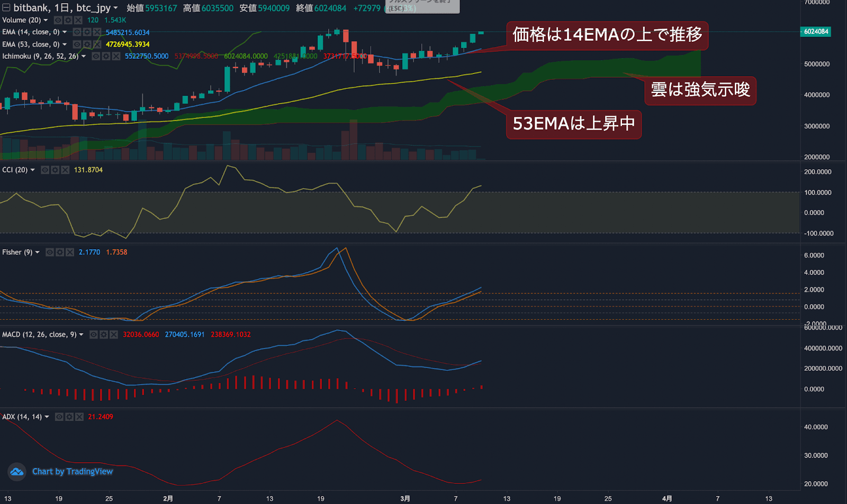
Task: Toggle visibility eye of Volume (20) indicator
Action: tap(58, 20)
